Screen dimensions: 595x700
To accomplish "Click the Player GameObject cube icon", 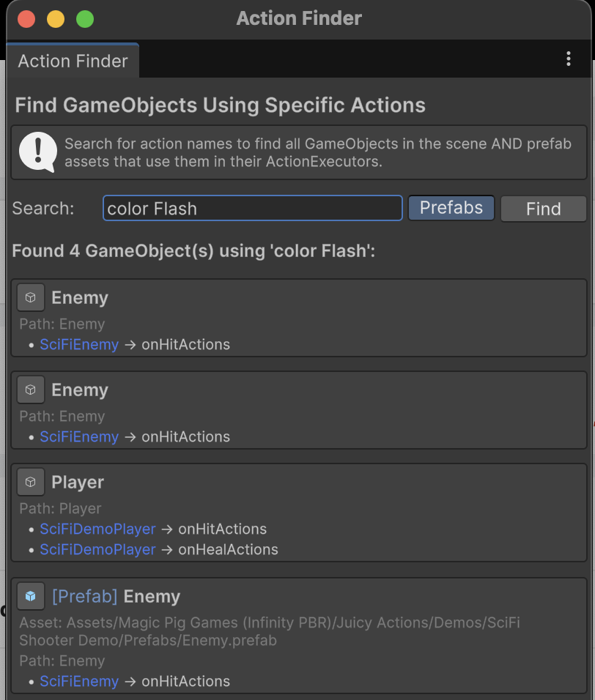I will (31, 483).
